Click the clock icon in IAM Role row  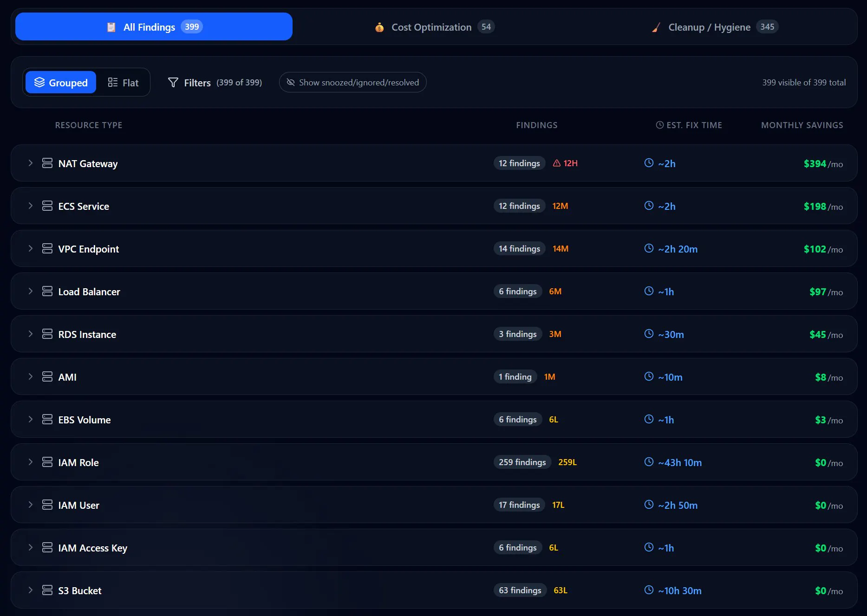(x=649, y=461)
